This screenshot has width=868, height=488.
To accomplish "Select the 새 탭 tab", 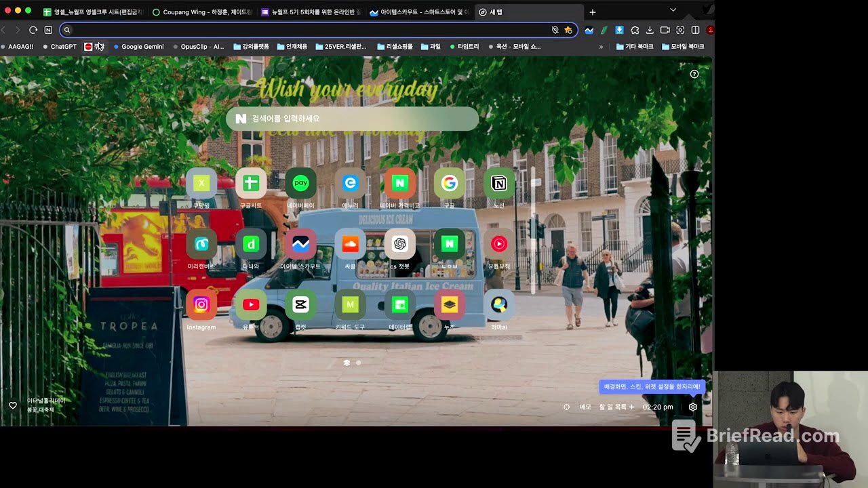I will [x=528, y=12].
